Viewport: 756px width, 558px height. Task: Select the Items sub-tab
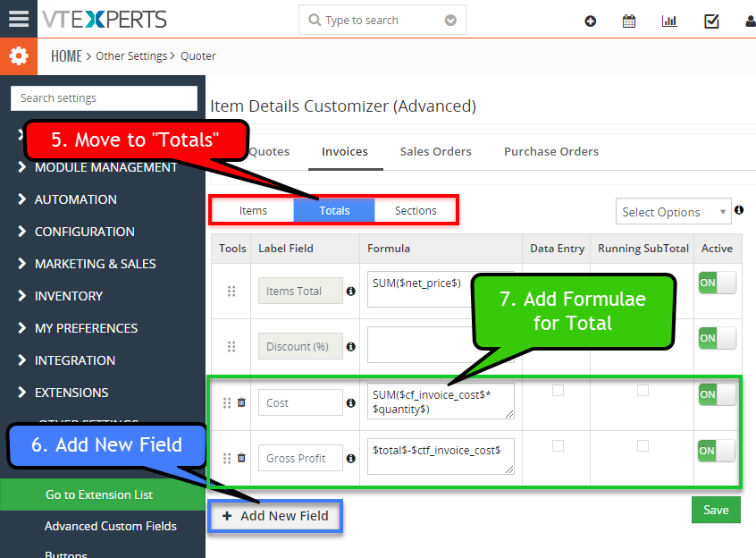(x=253, y=210)
